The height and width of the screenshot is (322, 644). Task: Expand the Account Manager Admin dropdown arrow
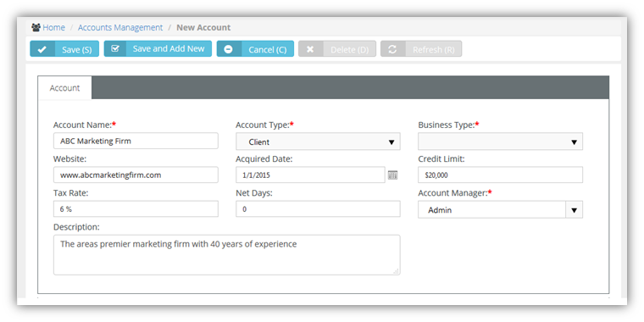coord(575,210)
